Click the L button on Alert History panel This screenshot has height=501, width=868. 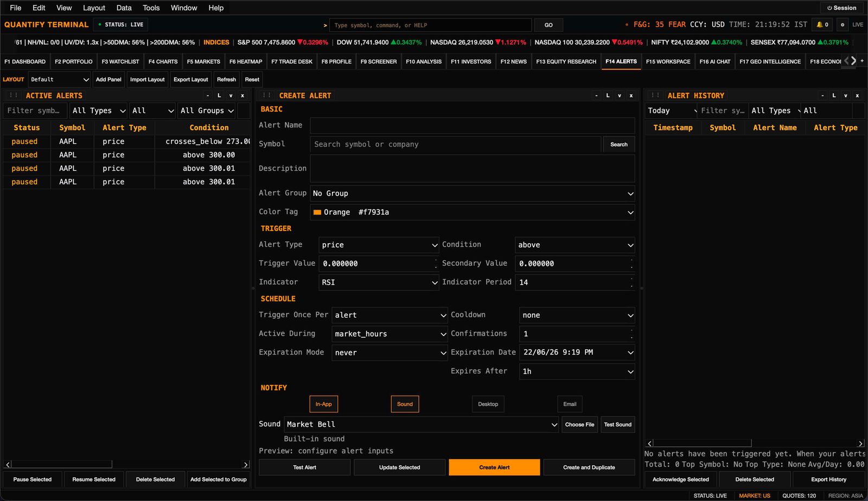pos(834,95)
